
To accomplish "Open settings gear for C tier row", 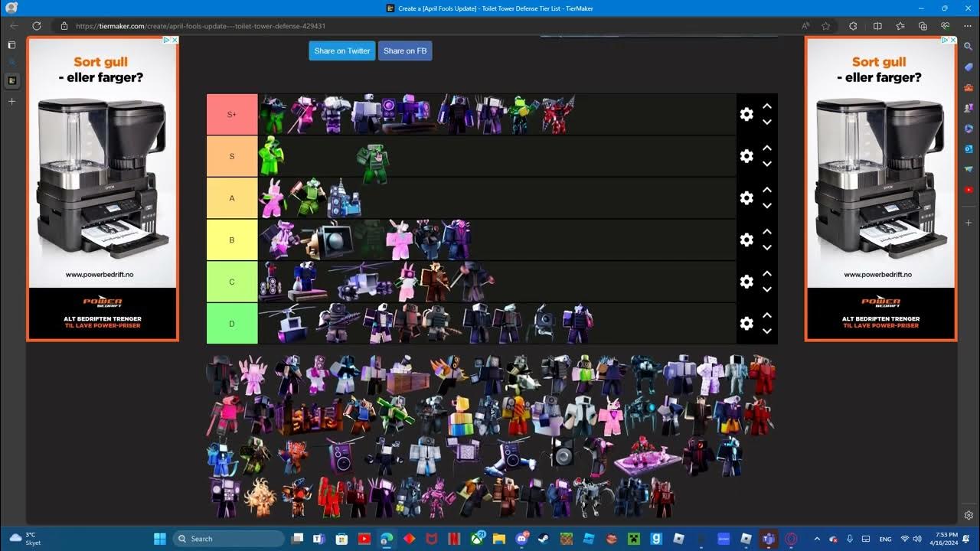I will 746,282.
